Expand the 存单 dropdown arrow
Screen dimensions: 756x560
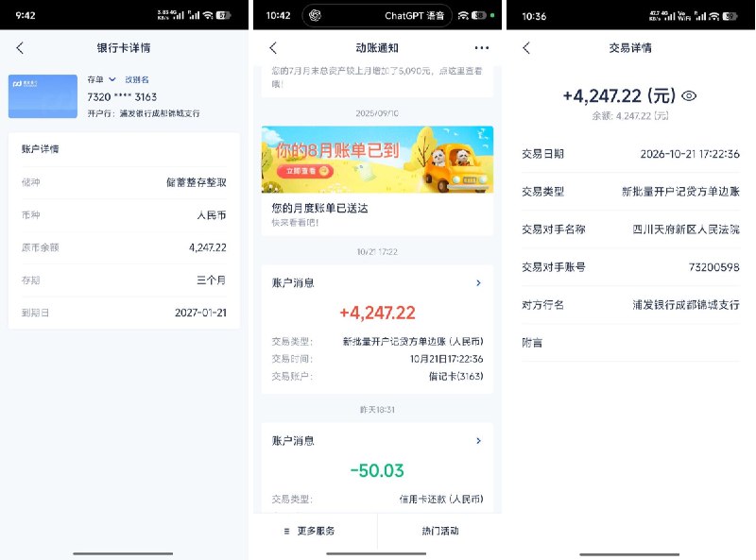tap(112, 79)
